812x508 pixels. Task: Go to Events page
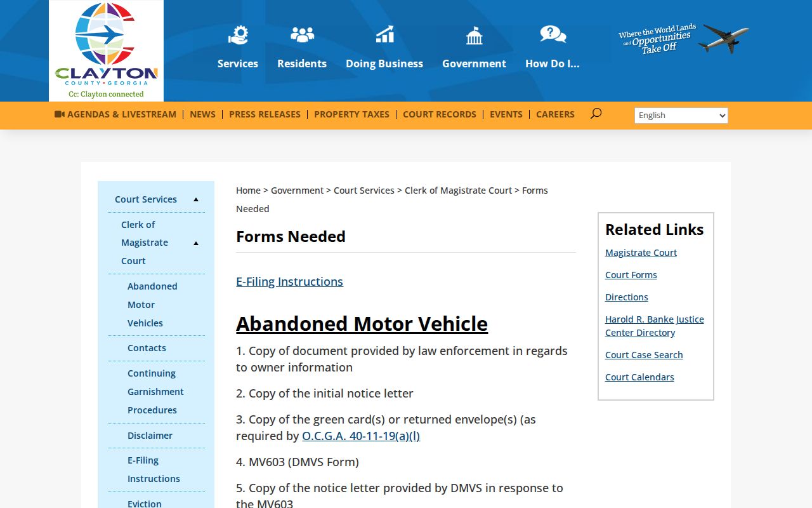pyautogui.click(x=506, y=114)
